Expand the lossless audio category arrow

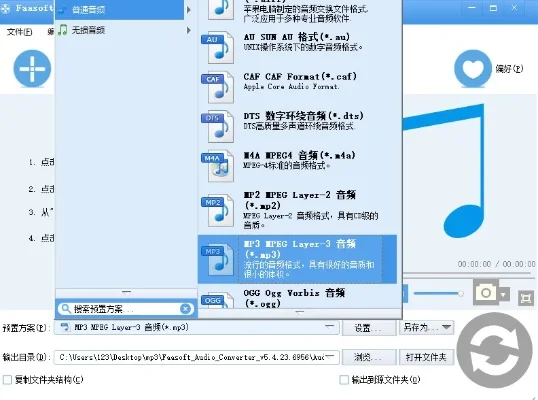tap(188, 30)
